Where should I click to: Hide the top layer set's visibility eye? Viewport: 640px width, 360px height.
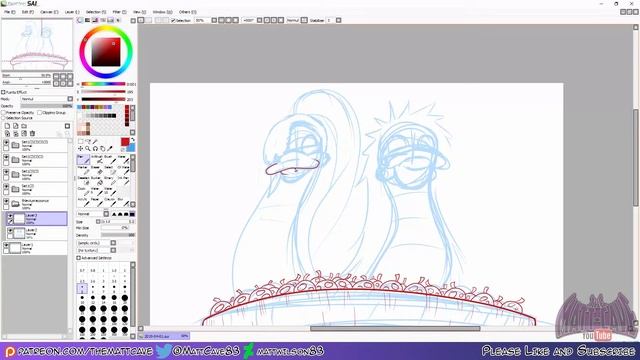pyautogui.click(x=6, y=143)
